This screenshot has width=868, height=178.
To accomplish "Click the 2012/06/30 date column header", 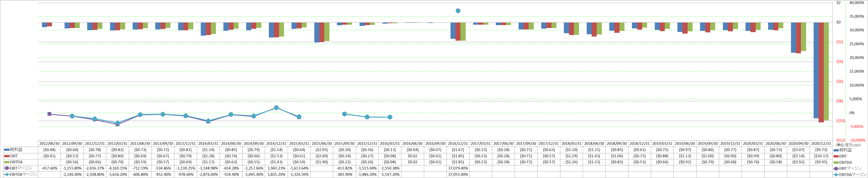I will pyautogui.click(x=50, y=143).
